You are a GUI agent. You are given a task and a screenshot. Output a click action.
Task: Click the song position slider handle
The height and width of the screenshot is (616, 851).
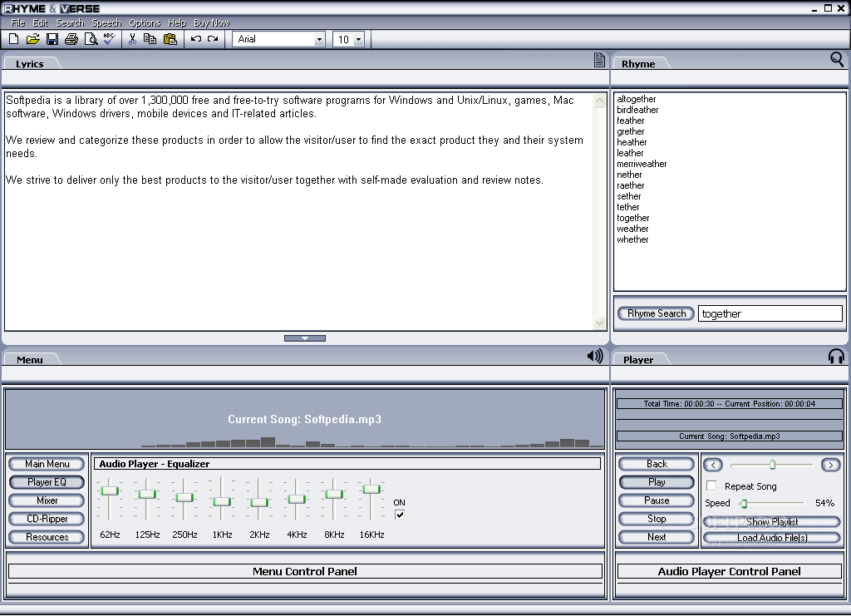point(772,465)
